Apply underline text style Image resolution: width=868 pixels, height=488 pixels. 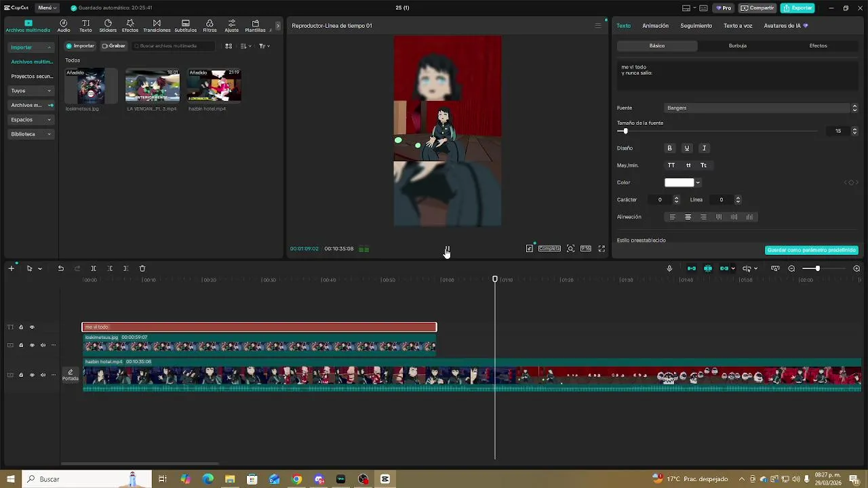[686, 148]
